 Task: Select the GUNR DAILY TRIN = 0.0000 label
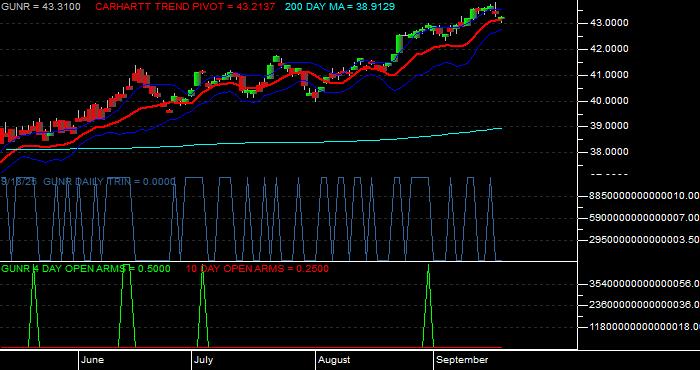pos(109,182)
